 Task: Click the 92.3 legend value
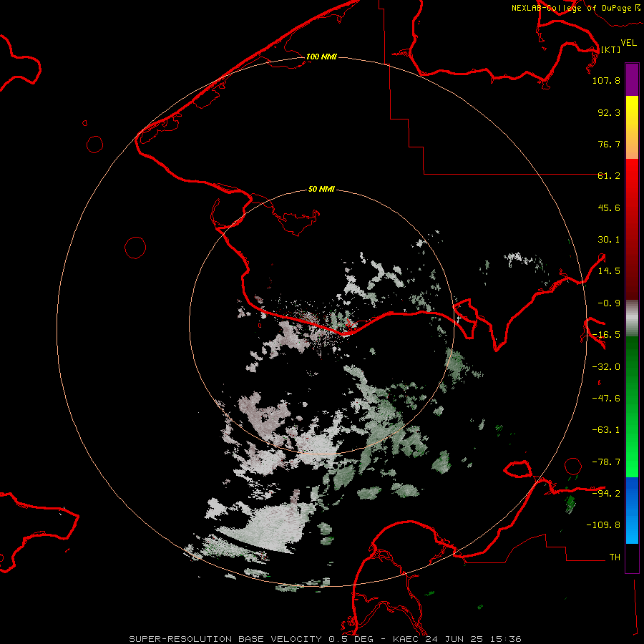point(609,112)
